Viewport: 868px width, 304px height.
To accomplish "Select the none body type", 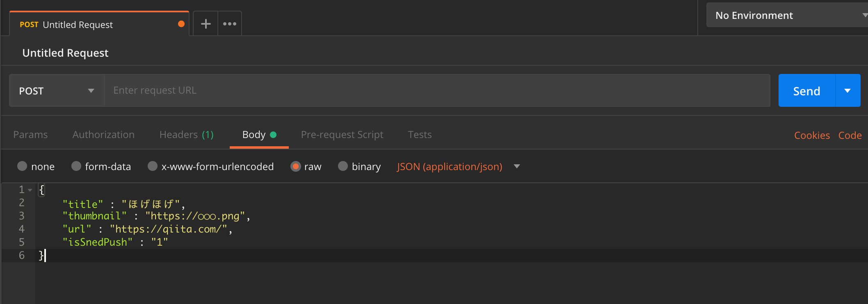I will click(23, 166).
